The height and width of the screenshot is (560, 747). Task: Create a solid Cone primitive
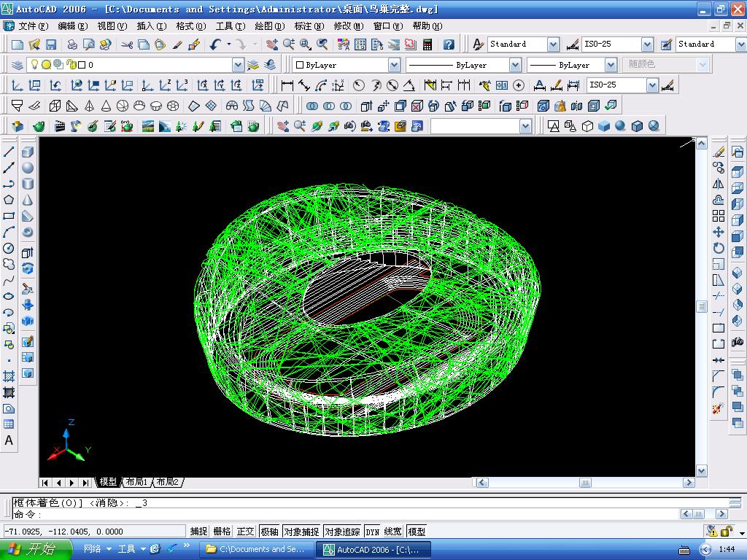[x=28, y=200]
